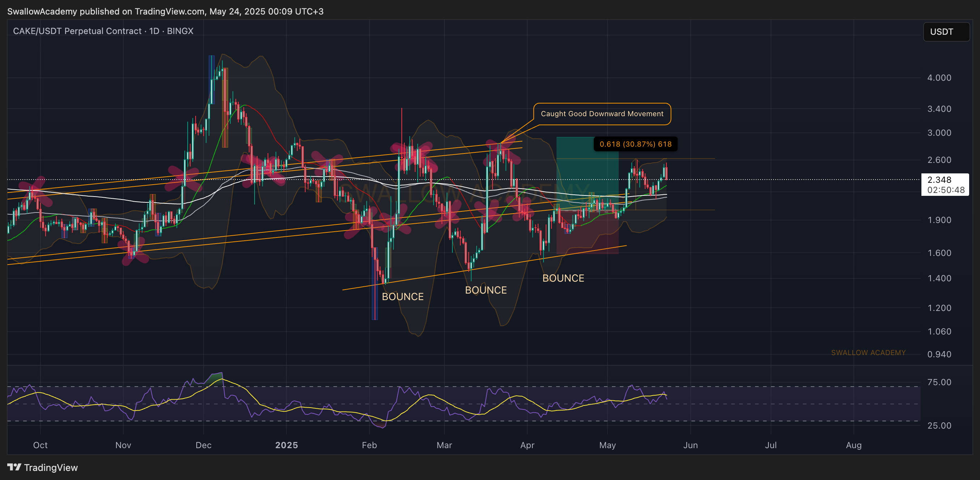Select the 'Caught Good Downward Movement' callout
980x480 pixels.
(602, 114)
